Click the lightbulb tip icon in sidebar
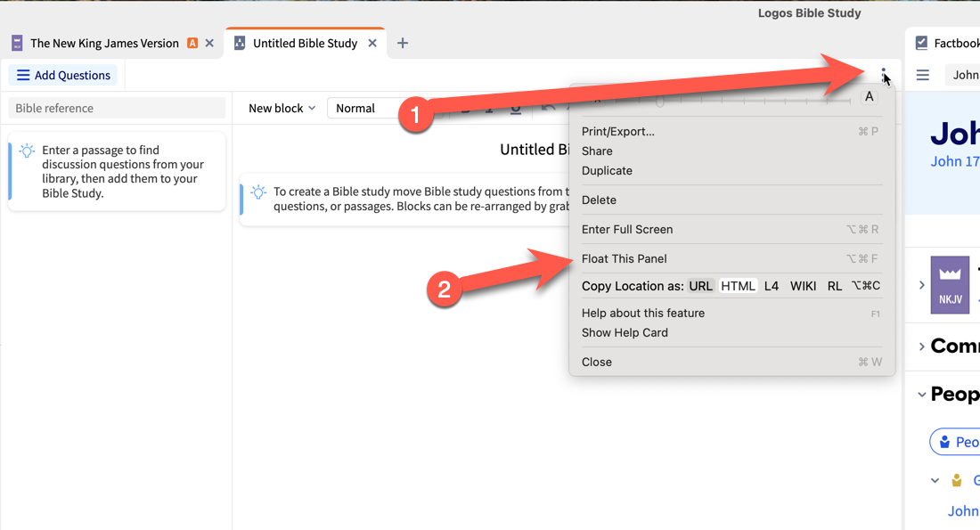Image resolution: width=980 pixels, height=530 pixels. coord(27,151)
